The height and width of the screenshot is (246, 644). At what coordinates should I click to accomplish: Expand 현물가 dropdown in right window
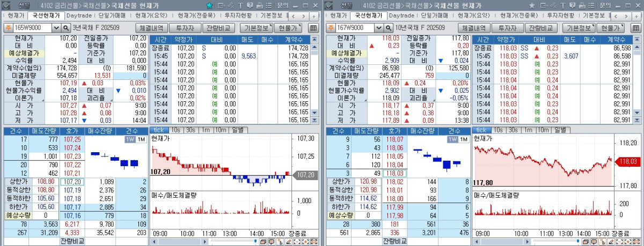tap(610, 28)
